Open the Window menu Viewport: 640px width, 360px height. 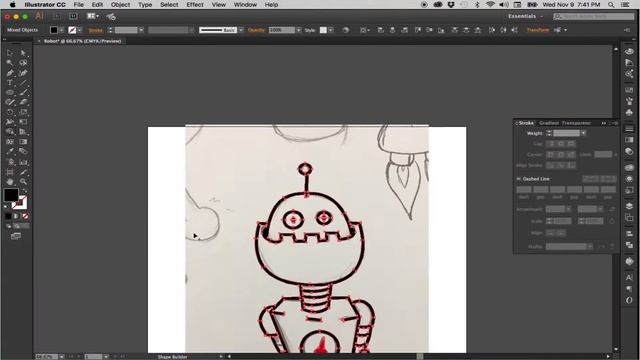point(245,5)
